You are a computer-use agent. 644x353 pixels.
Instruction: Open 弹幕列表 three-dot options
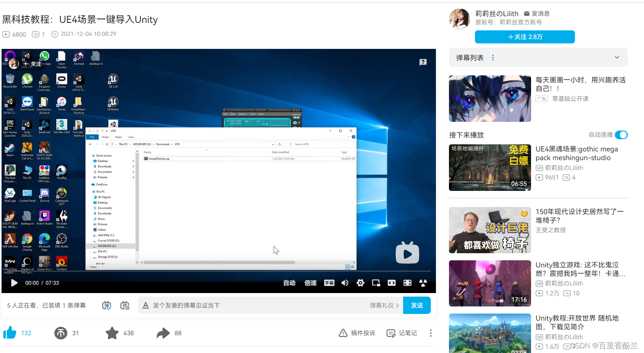[x=493, y=58]
